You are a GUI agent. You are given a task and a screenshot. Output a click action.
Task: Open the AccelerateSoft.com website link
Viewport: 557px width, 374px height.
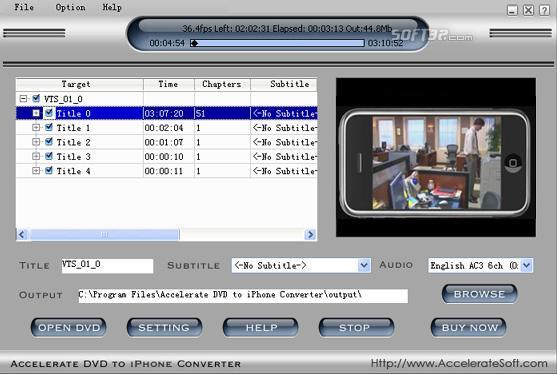pos(459,363)
